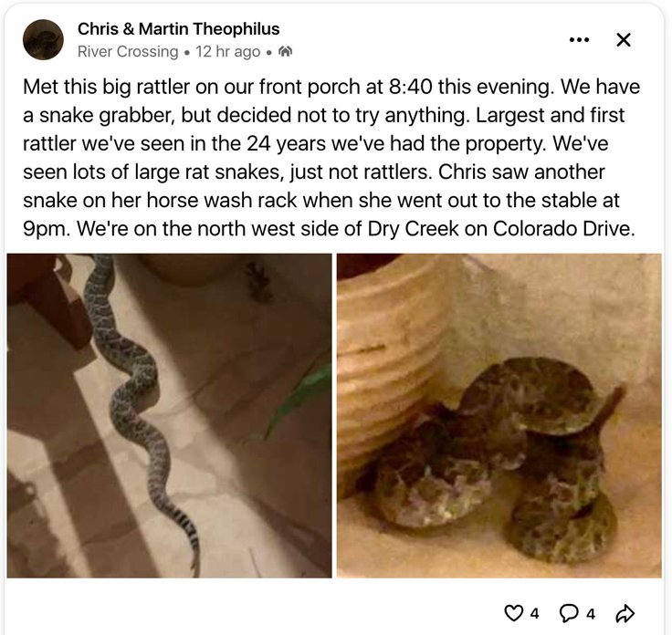Open author name Chris & Martin Theophilus

pos(178,29)
